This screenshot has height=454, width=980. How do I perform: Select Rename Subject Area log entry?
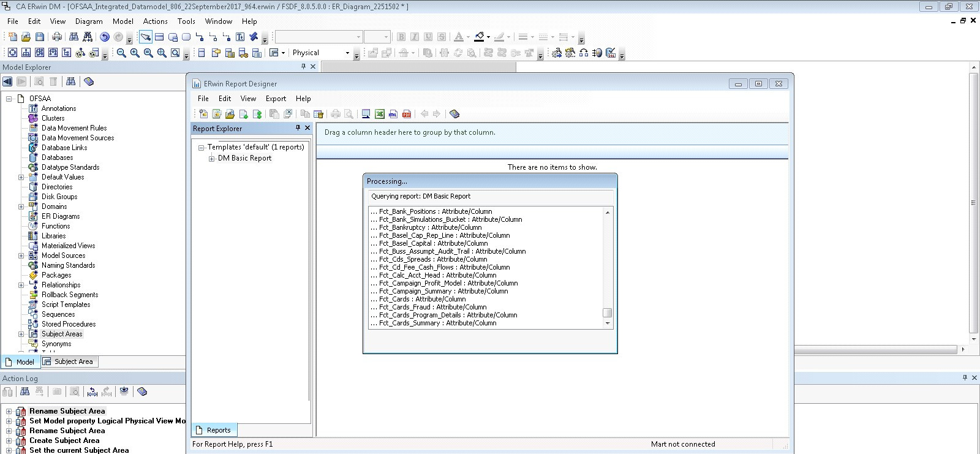[67, 411]
